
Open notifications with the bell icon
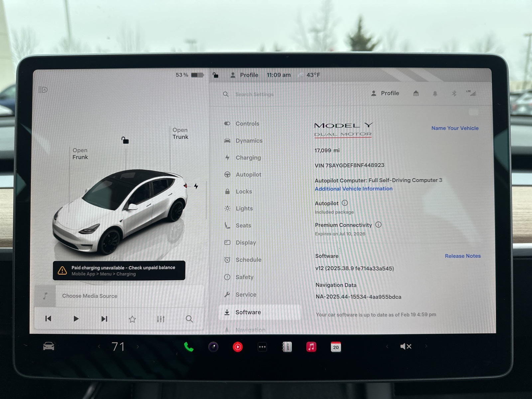click(x=434, y=93)
